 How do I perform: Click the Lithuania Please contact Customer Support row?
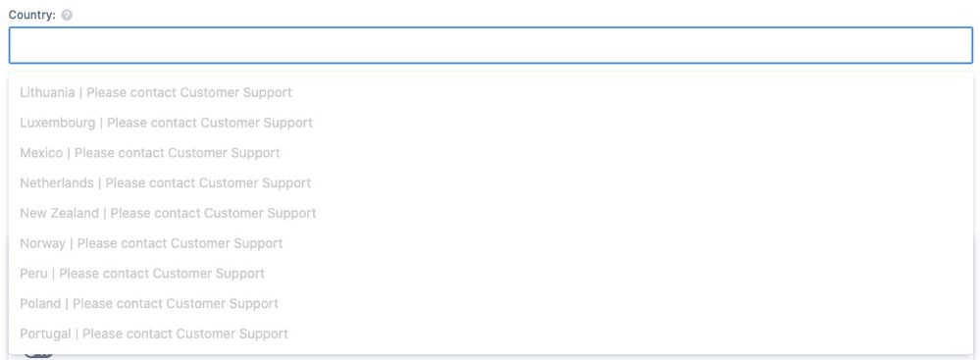[490, 92]
